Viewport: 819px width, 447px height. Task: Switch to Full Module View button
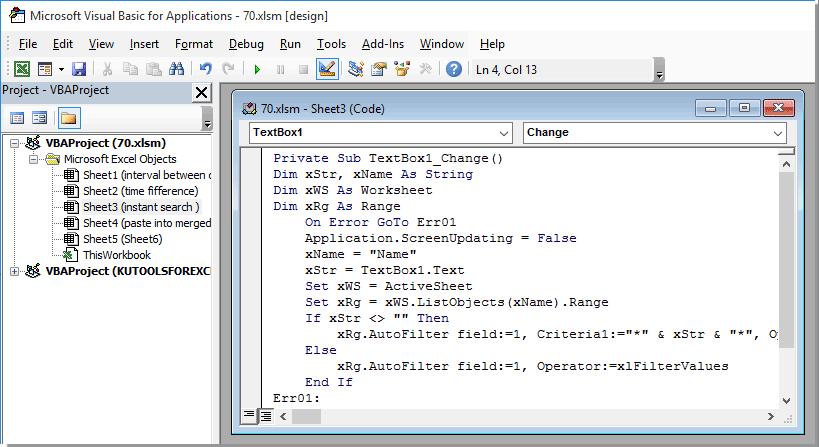coord(266,416)
